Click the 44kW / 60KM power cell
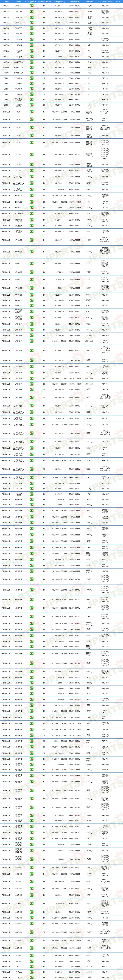123x980 pixels. 75,67
